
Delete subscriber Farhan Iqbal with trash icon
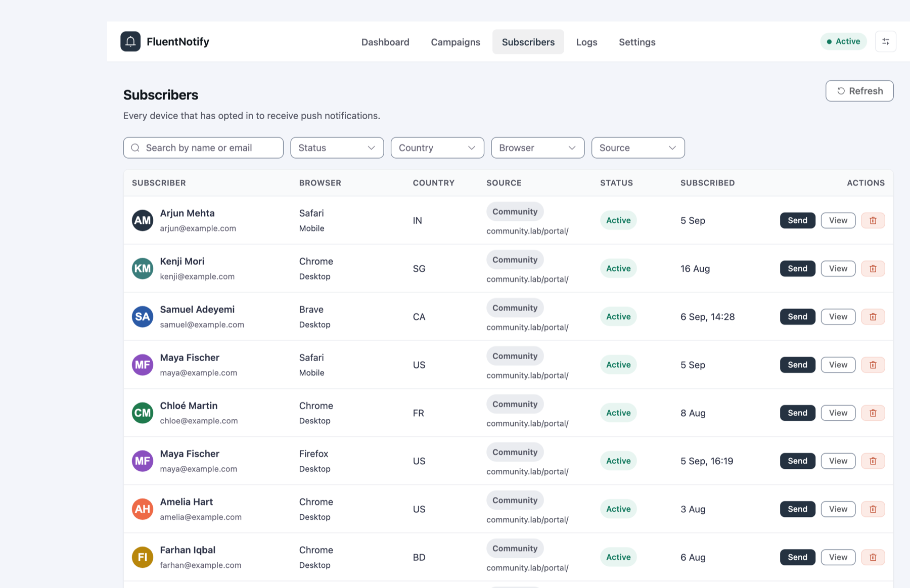873,557
